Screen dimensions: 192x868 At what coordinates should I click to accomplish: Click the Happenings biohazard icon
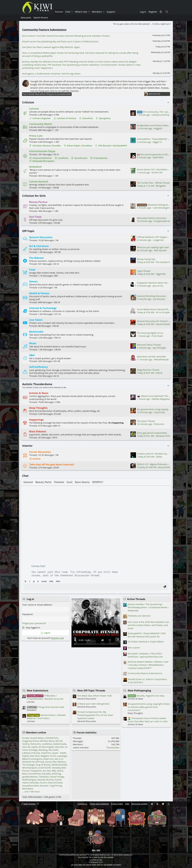click(25, 422)
